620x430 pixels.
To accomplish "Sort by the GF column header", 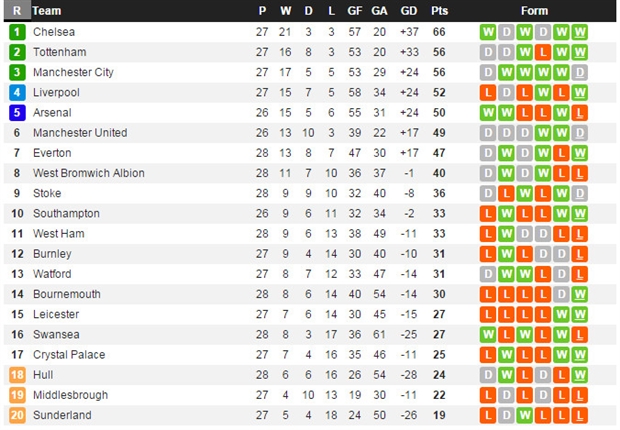I will 355,11.
